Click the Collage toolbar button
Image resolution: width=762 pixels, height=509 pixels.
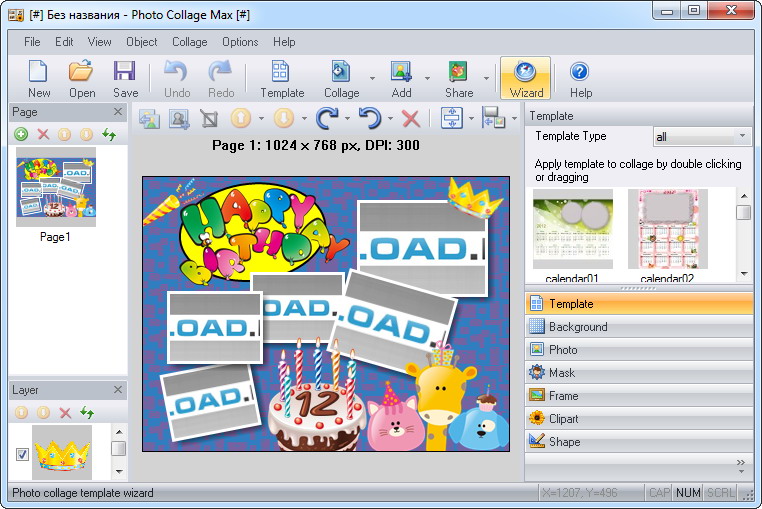click(341, 79)
